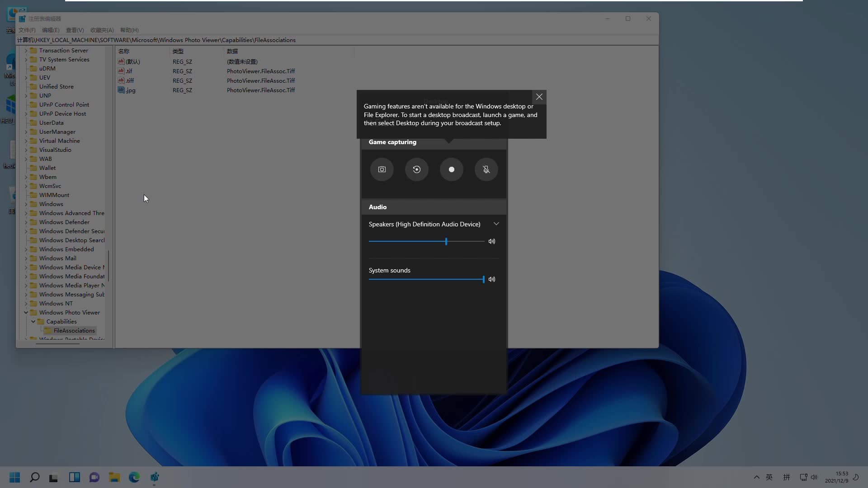Adjust the System sounds slider
Viewport: 868px width, 488px height.
tap(426, 279)
